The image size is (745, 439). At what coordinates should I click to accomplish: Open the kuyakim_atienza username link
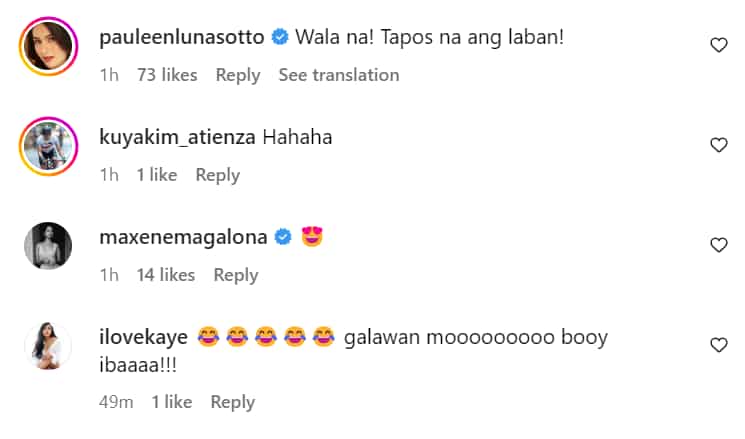pyautogui.click(x=177, y=137)
